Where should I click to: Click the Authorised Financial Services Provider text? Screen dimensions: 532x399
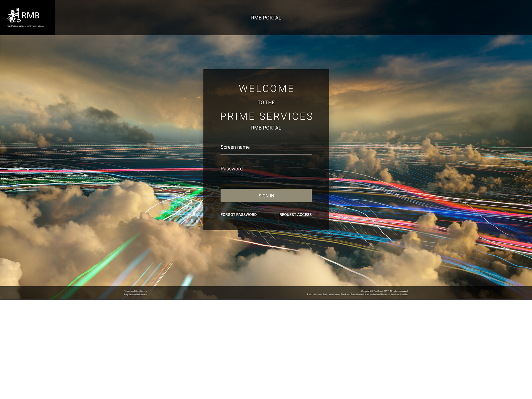[x=357, y=294]
